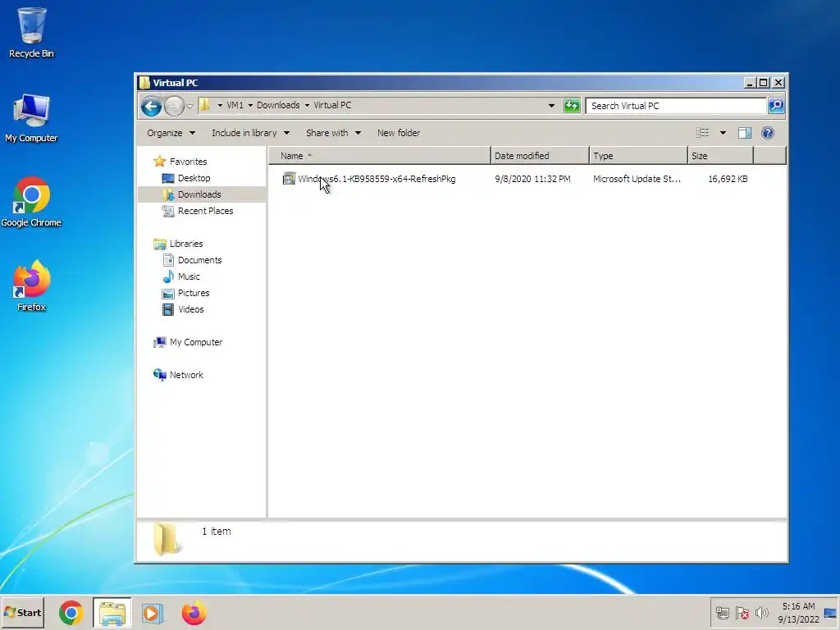Change your view icon in toolbar
This screenshot has height=630, width=840.
click(x=702, y=133)
